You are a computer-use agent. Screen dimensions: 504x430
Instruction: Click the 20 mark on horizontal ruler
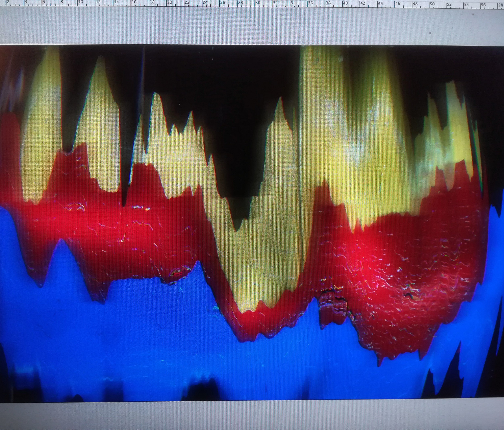click(169, 2)
